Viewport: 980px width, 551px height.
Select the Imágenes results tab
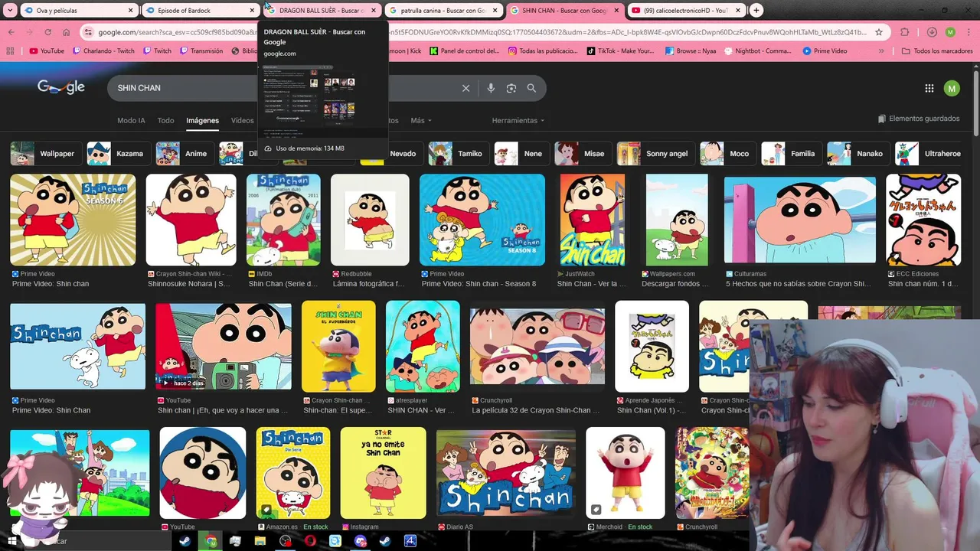click(x=202, y=120)
